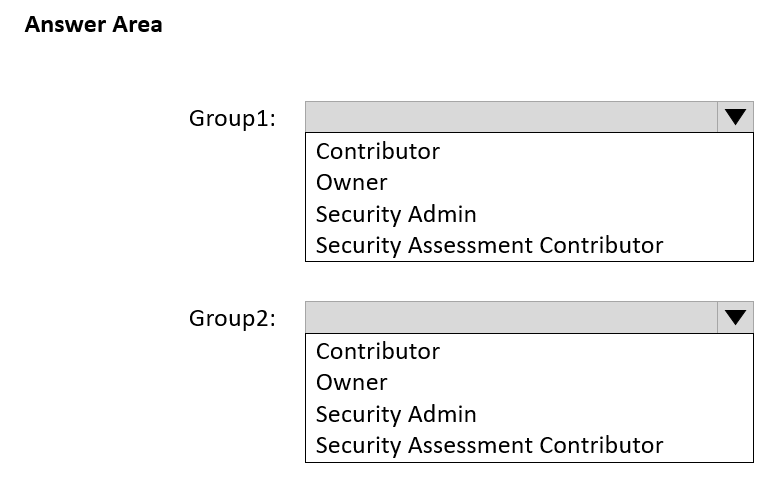Select Contributor for Group1
The image size is (770, 487).
coord(378,151)
